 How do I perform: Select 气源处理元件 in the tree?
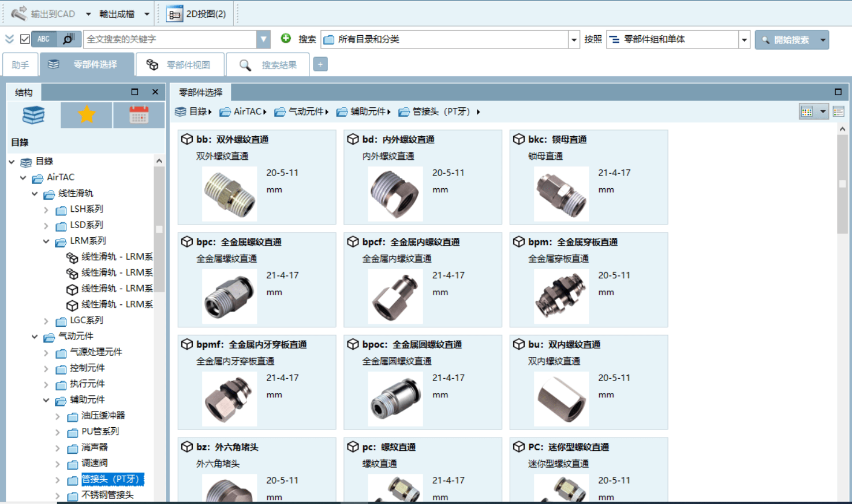pyautogui.click(x=96, y=352)
